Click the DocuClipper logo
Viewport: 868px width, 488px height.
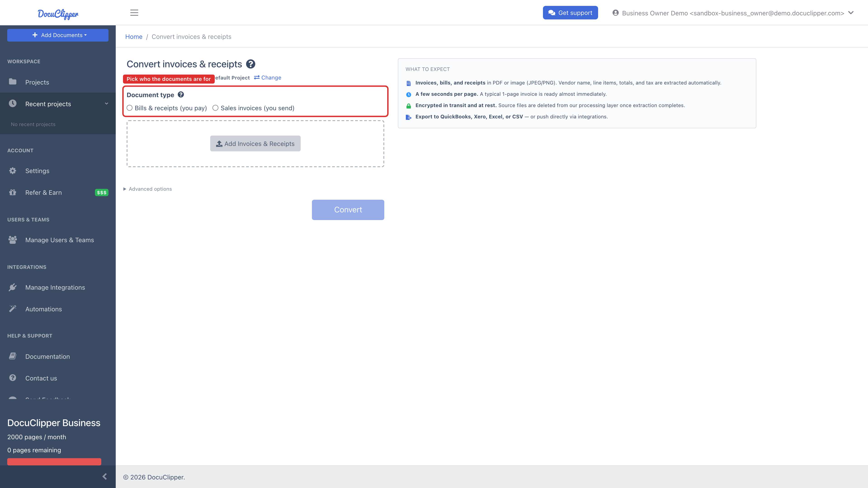58,14
